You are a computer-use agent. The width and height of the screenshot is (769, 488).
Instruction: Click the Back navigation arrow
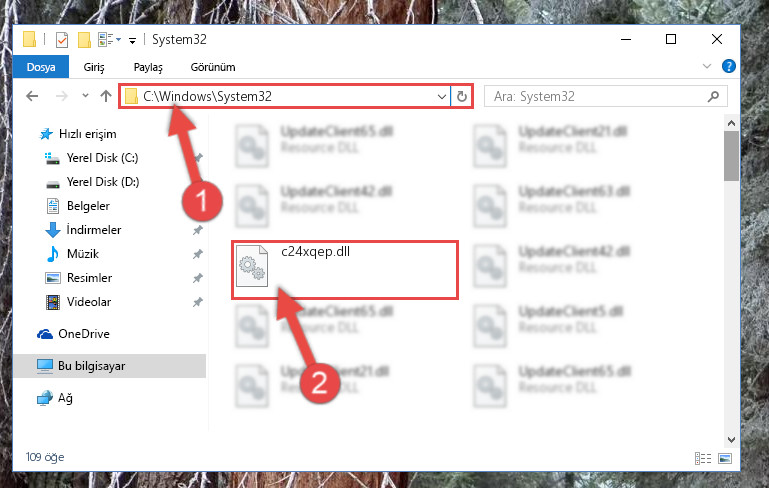[x=32, y=96]
